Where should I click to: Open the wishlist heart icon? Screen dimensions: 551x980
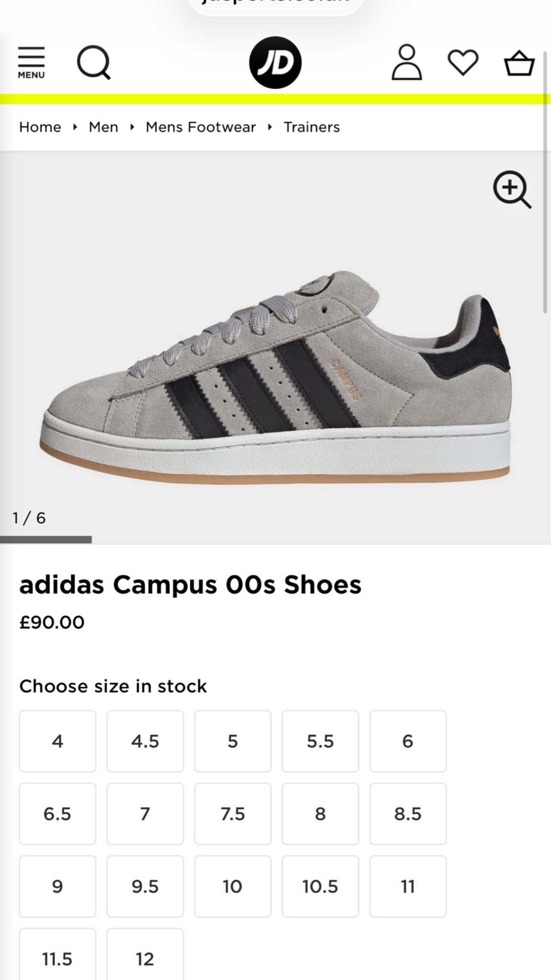tap(463, 63)
